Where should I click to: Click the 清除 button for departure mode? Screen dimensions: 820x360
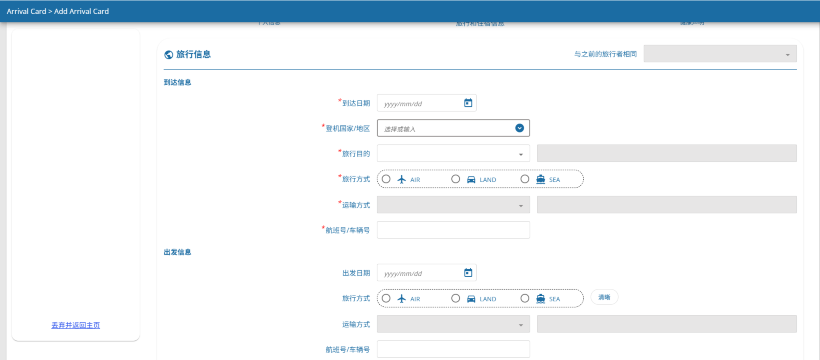(x=605, y=297)
